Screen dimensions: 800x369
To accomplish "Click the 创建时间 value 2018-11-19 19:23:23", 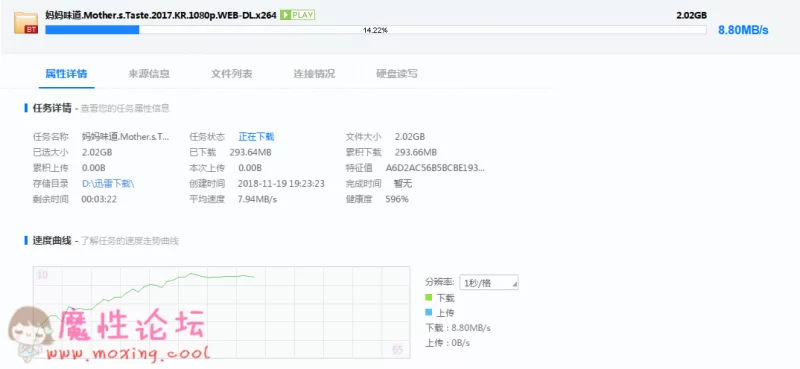I will 281,183.
